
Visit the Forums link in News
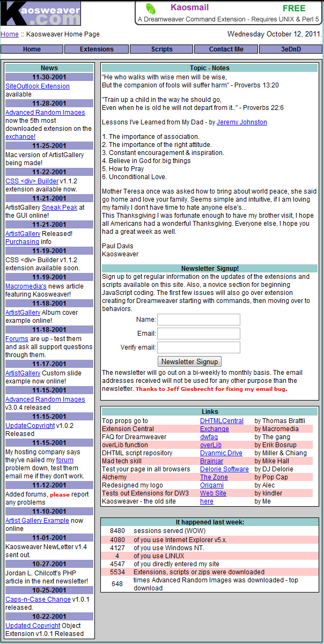[x=17, y=339]
